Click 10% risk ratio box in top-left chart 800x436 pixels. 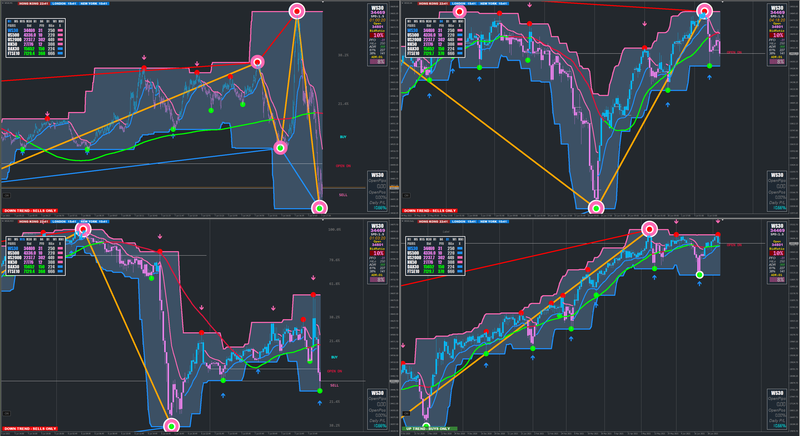point(378,35)
